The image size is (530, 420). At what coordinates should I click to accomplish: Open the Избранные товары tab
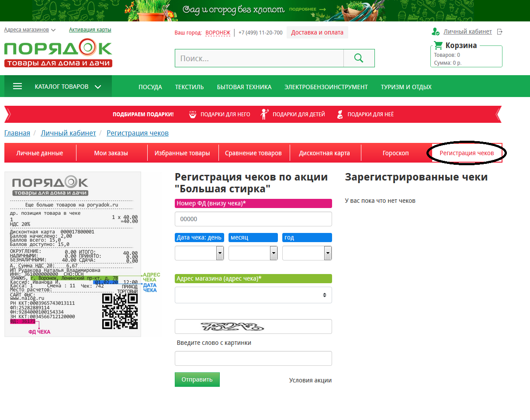(x=182, y=153)
